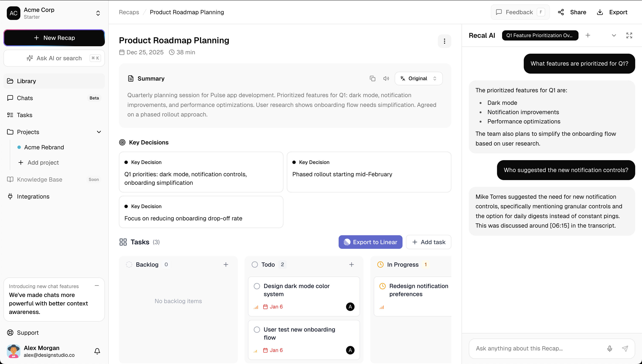Mark User test new onboarding flow complete
Image resolution: width=642 pixels, height=364 pixels.
pyautogui.click(x=257, y=329)
